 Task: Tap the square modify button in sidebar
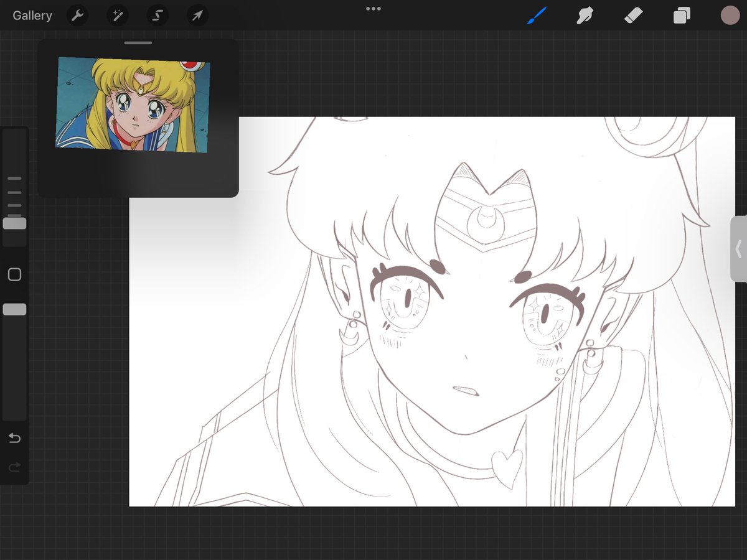point(14,274)
